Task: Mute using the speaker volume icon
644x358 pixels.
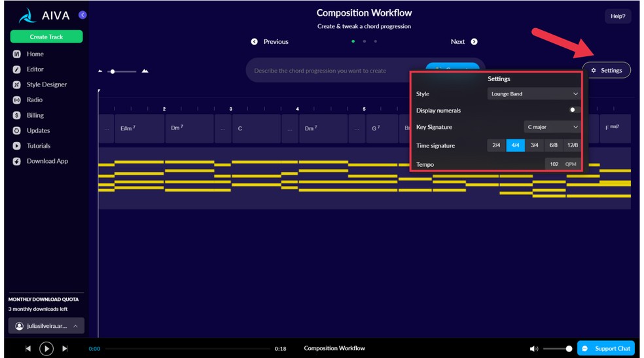Action: pyautogui.click(x=533, y=349)
